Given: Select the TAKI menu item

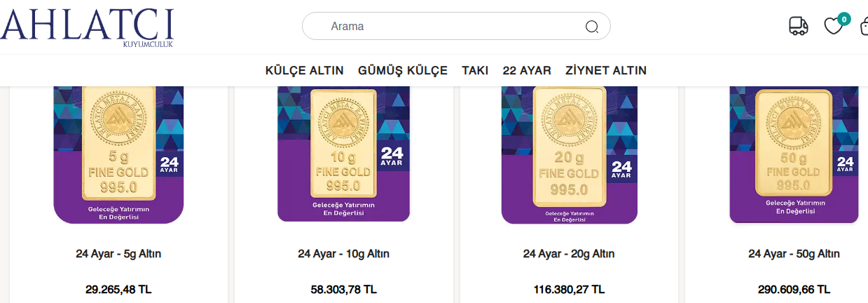Looking at the screenshot, I should coord(475,70).
